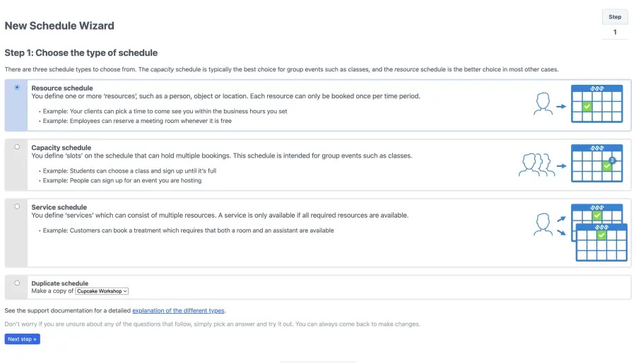Click the Step 1 indicator tab
This screenshot has height=364, width=636.
pos(615,32)
